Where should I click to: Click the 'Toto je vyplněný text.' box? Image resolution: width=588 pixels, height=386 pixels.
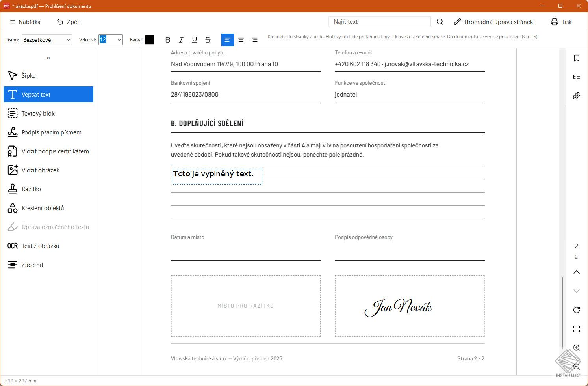(217, 176)
